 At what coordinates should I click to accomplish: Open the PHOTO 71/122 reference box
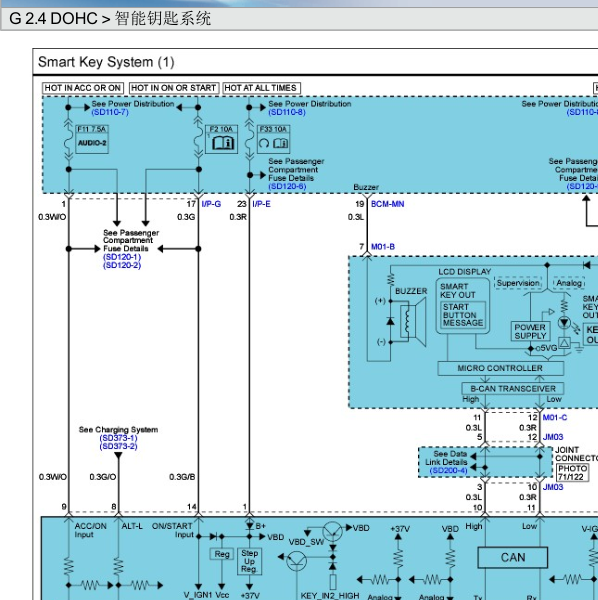point(572,473)
